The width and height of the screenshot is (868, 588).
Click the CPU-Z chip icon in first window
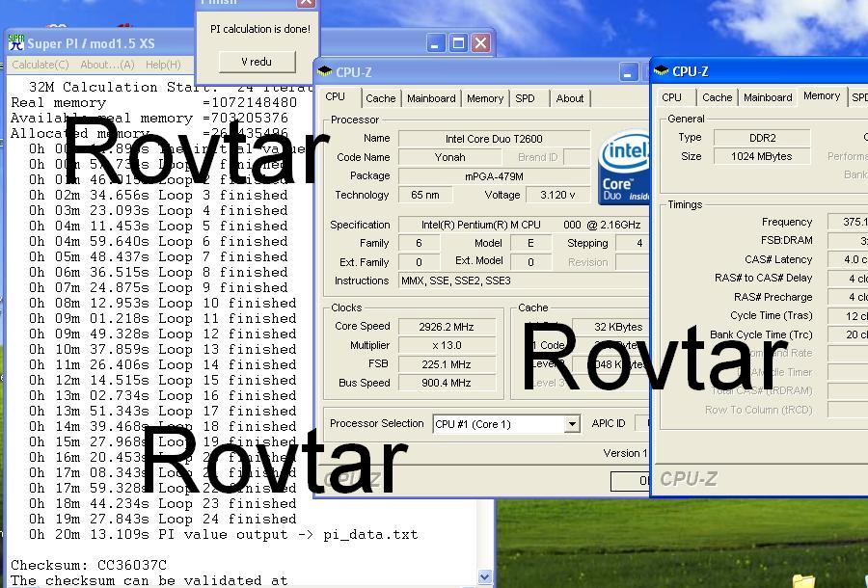click(x=324, y=72)
